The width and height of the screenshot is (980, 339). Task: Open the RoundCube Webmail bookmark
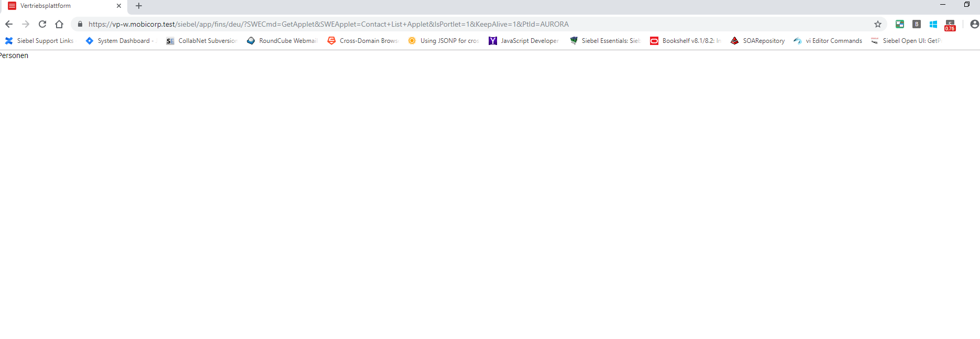282,41
